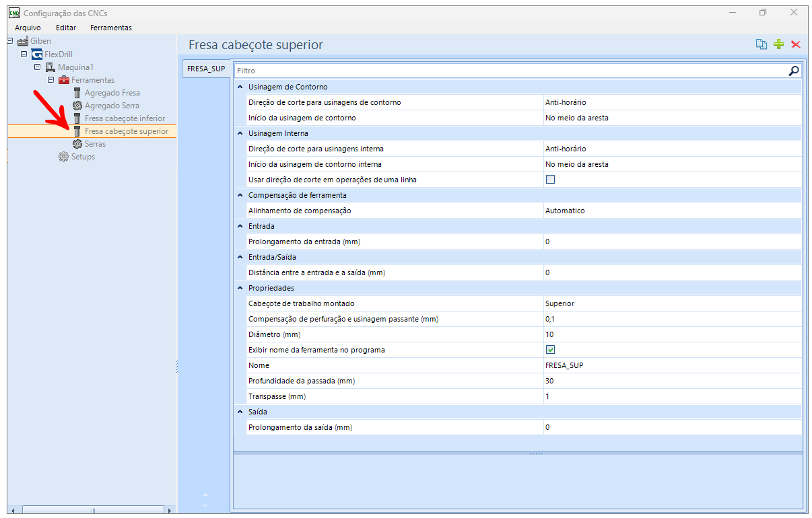Collapse the Ferramentas tree node
Screen dimensions: 812x518
(50, 80)
